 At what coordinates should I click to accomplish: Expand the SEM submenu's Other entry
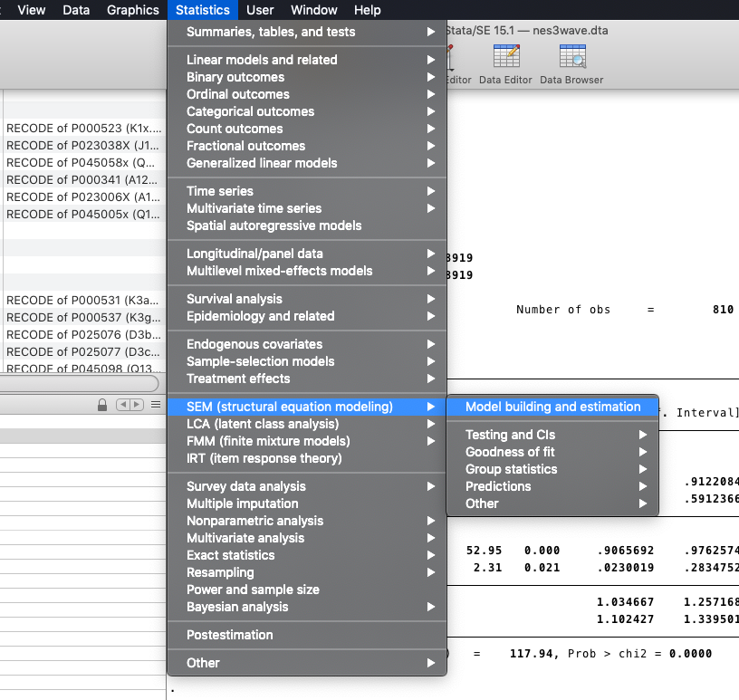pos(552,503)
